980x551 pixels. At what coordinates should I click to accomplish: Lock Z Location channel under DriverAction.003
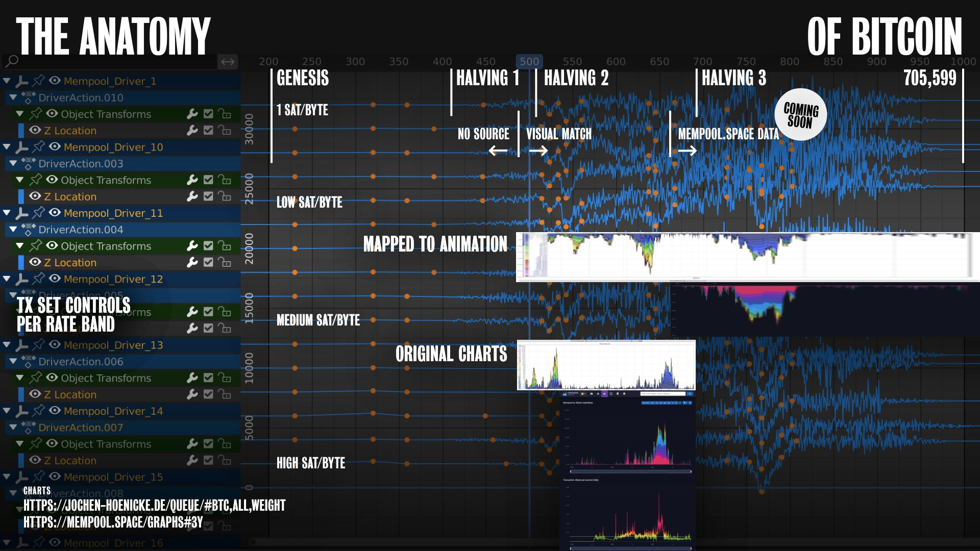(225, 196)
